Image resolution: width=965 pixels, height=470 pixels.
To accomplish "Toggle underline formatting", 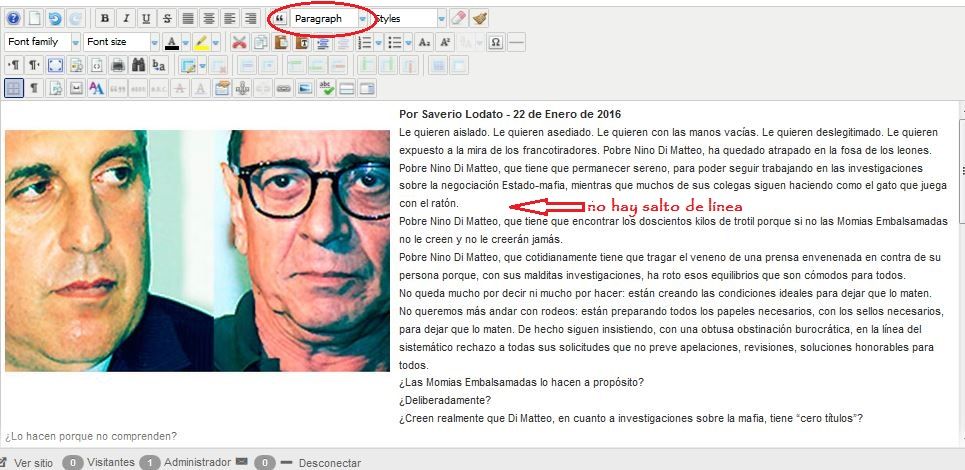I will (146, 18).
